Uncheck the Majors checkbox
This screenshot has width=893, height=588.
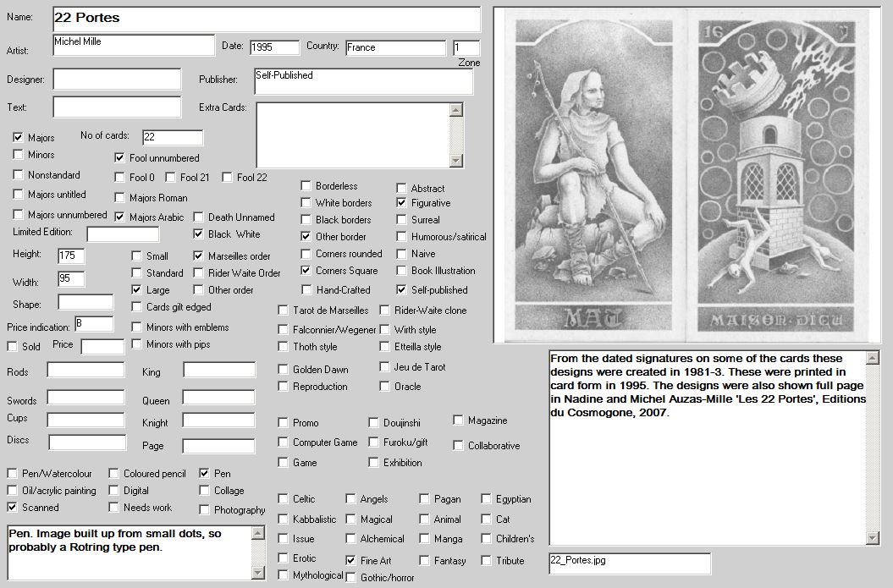[x=18, y=137]
